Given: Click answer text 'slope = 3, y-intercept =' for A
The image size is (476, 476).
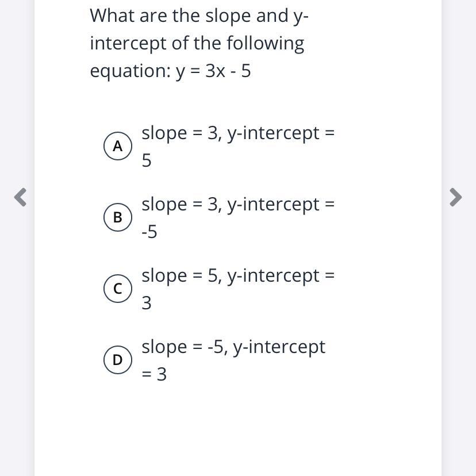Looking at the screenshot, I should 238,133.
